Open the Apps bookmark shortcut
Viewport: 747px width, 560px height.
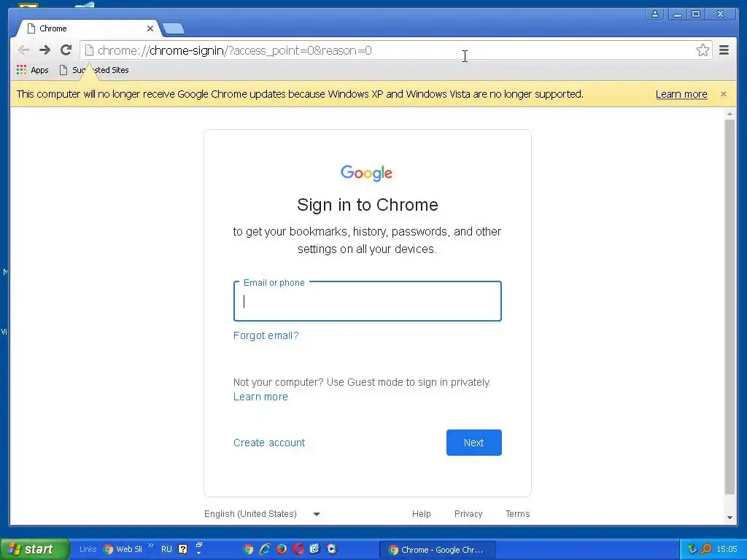(x=32, y=70)
